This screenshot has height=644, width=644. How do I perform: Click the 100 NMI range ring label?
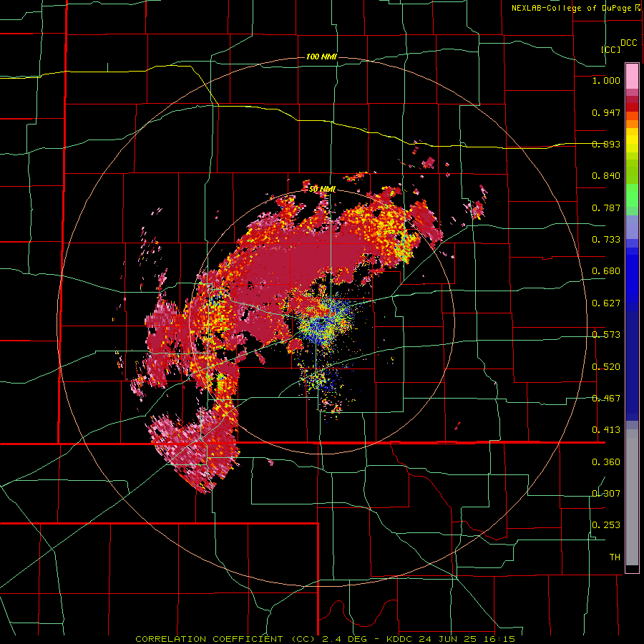(x=321, y=57)
